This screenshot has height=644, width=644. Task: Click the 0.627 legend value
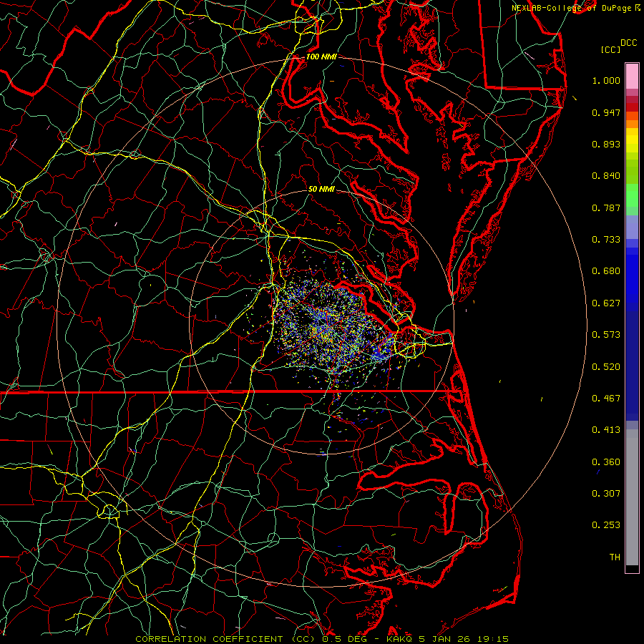click(x=606, y=303)
